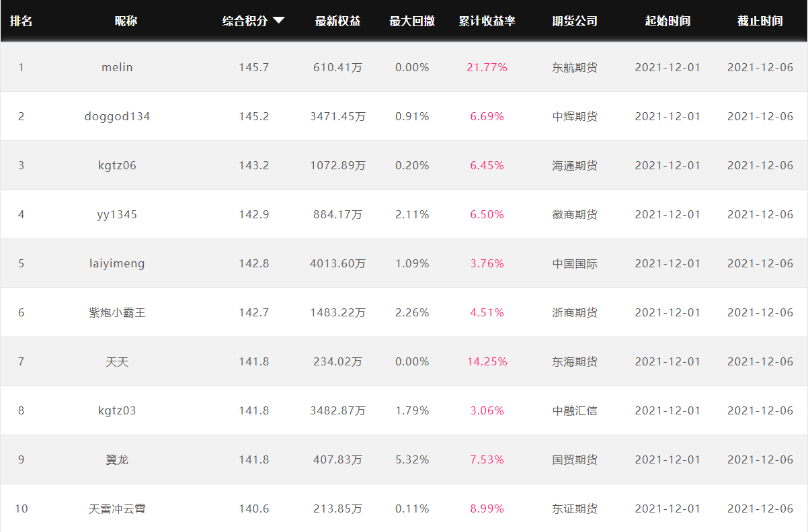Click the 2.26% max drawdown value

click(x=412, y=312)
